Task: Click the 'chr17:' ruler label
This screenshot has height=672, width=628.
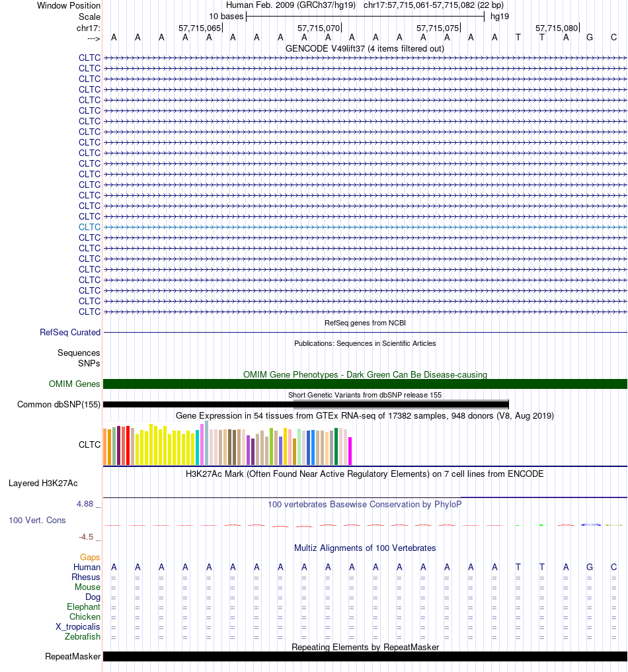Action: click(x=88, y=28)
